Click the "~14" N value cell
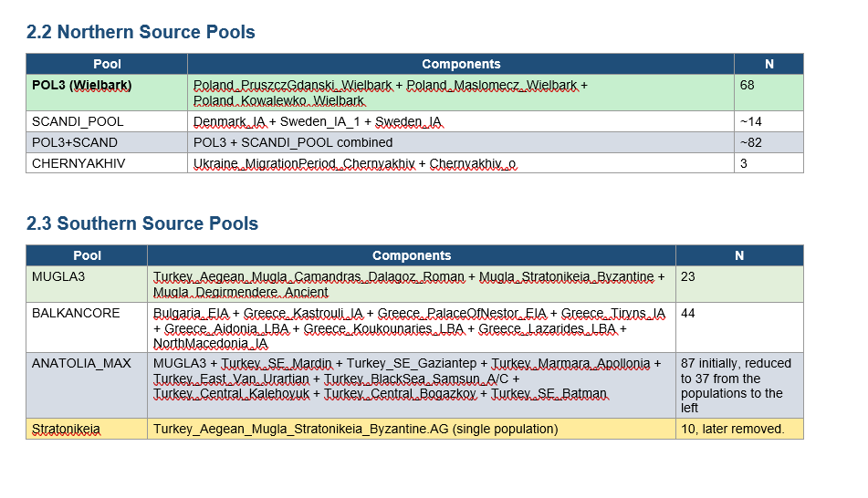 750,122
